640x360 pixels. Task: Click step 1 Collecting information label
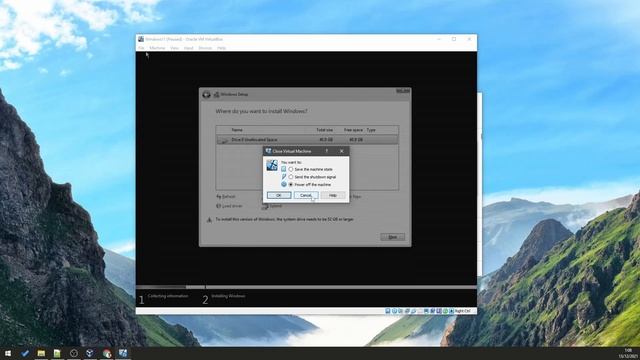168,296
